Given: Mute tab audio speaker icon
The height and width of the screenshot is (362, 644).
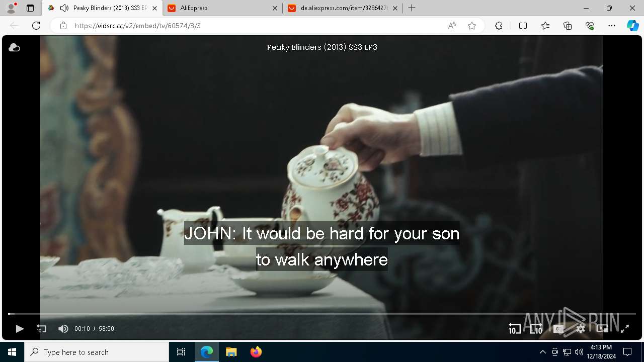Looking at the screenshot, I should coord(64,8).
